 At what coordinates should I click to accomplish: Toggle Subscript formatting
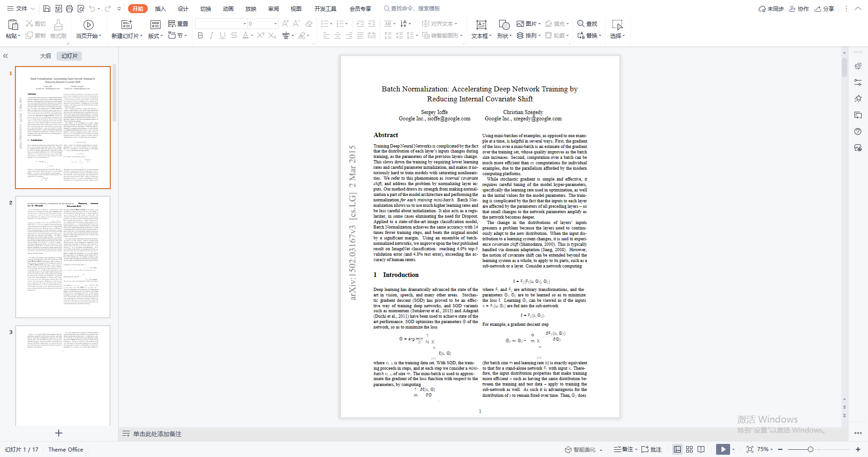pyautogui.click(x=272, y=35)
